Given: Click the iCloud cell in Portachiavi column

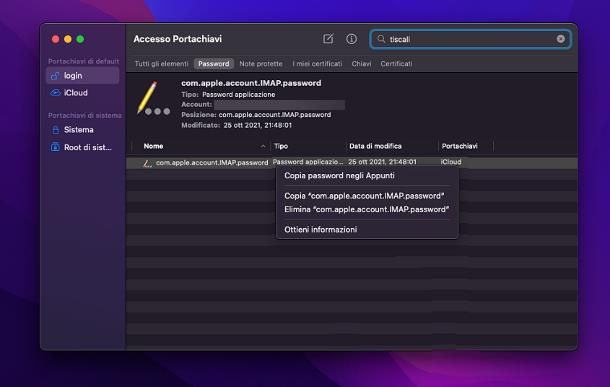Looking at the screenshot, I should coord(451,162).
